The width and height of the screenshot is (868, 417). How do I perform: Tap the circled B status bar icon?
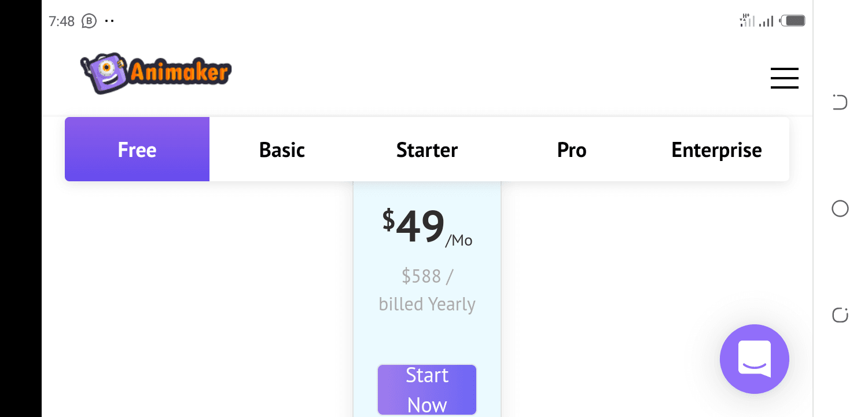(x=89, y=21)
